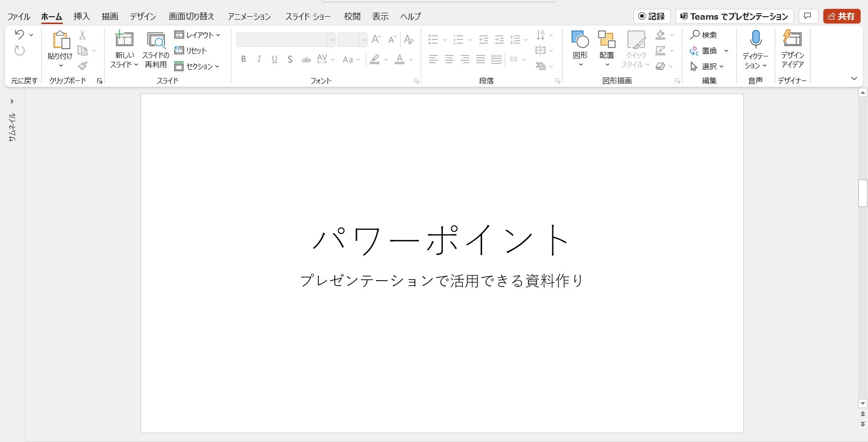Align text right
The height and width of the screenshot is (442, 868).
tap(464, 59)
